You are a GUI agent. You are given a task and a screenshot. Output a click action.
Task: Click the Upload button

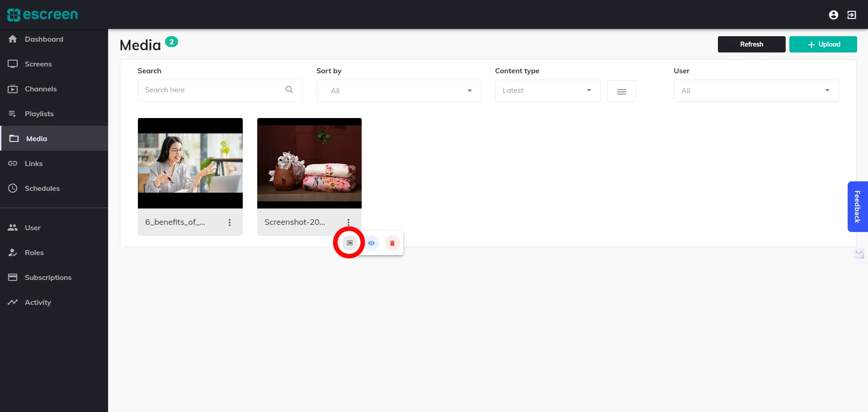coord(823,44)
